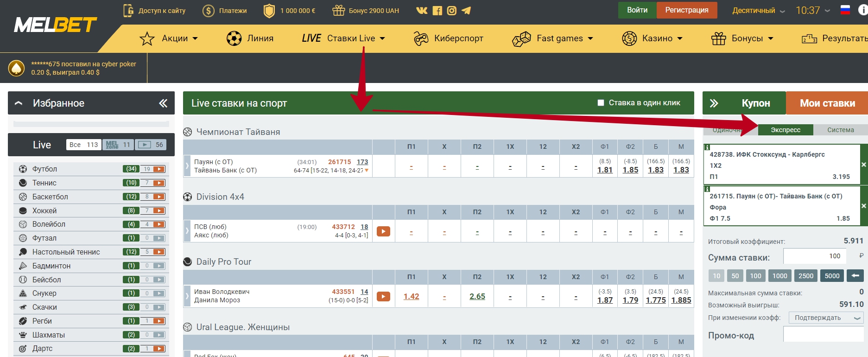
Task: Filter live events with video, count 56
Action: 150,145
